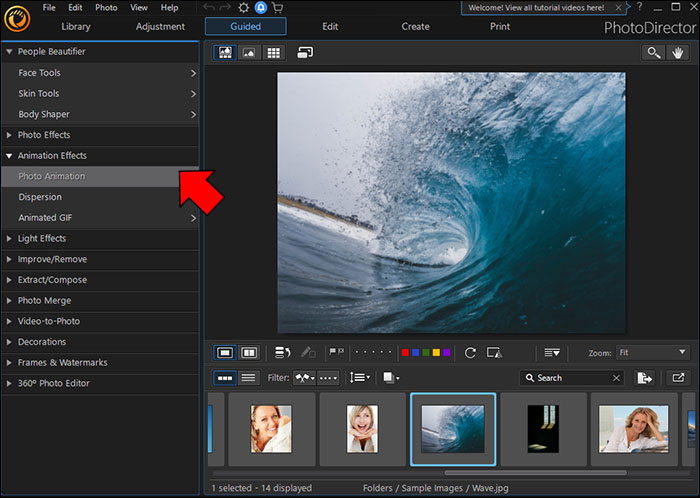
Task: Apply green color label
Action: click(425, 353)
